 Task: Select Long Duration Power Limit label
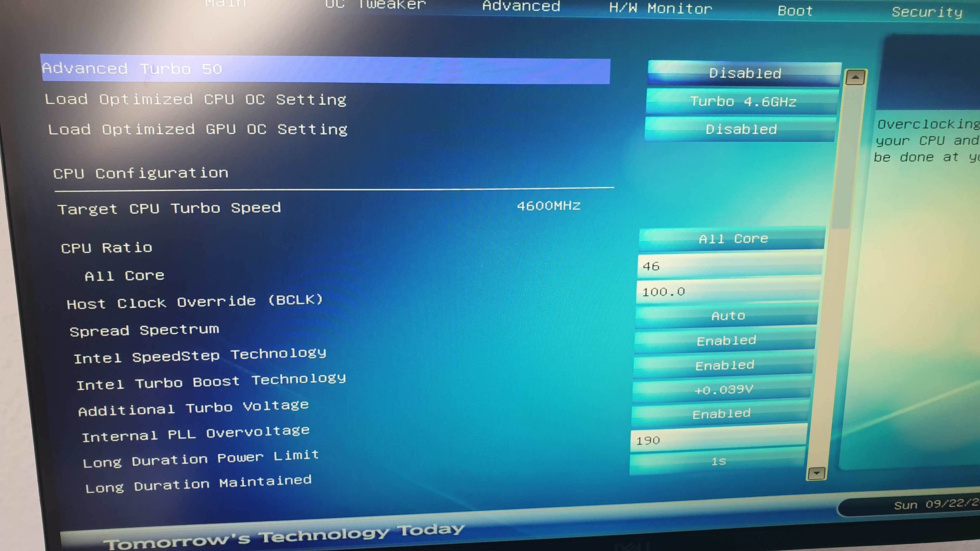tap(201, 459)
